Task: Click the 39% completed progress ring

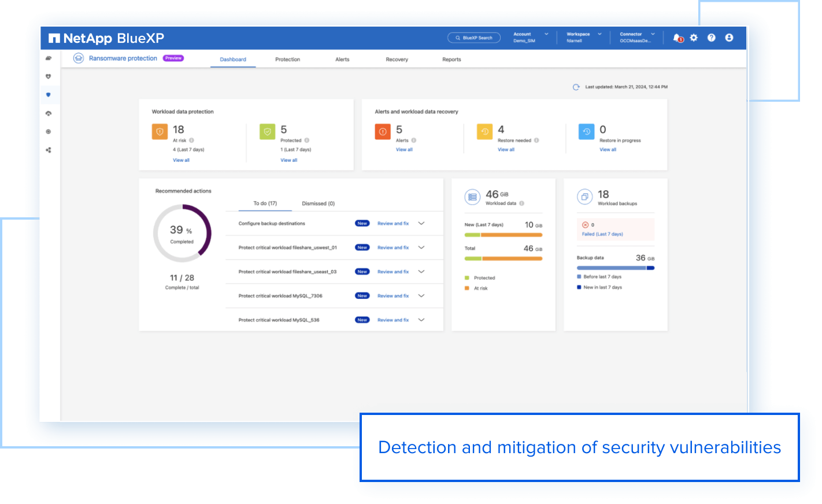Action: coord(182,234)
